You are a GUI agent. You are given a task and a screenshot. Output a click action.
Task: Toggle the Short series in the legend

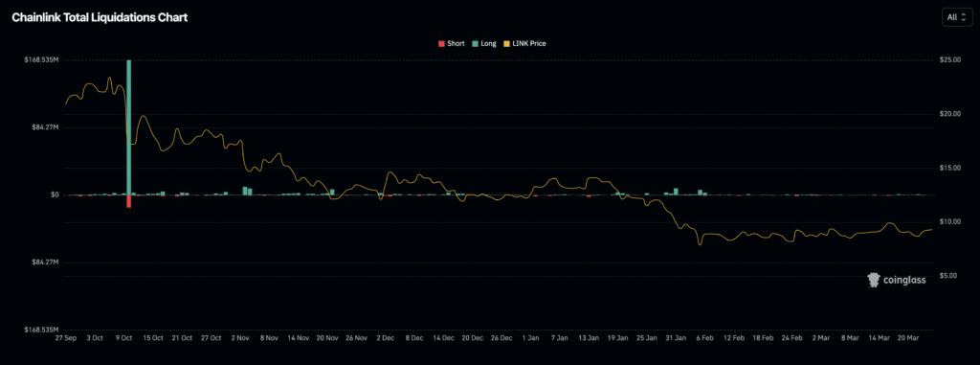pos(452,44)
